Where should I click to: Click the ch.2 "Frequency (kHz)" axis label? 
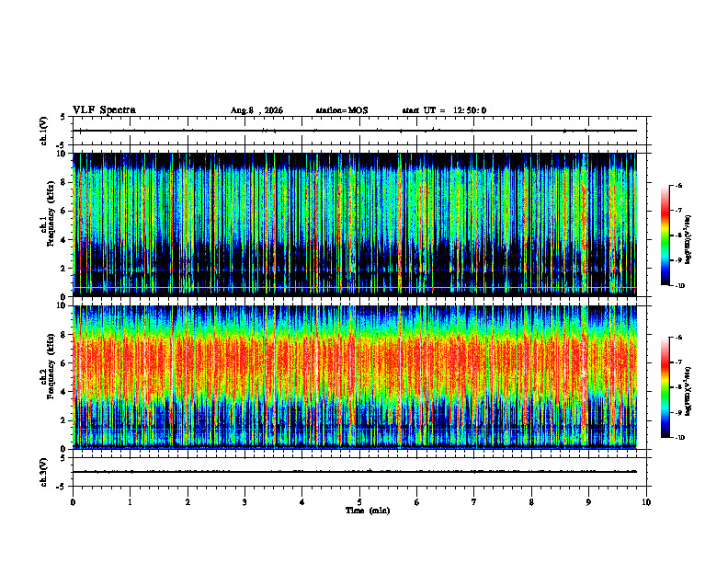(x=51, y=366)
